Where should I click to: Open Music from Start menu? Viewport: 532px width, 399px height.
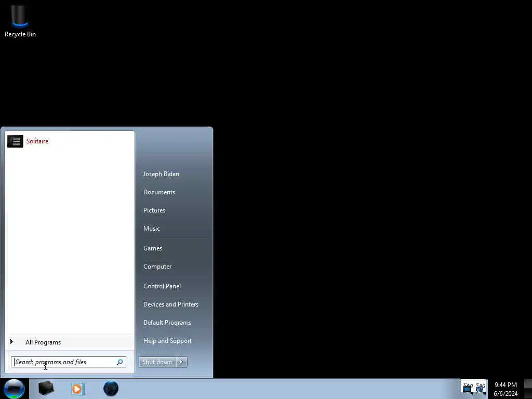[152, 229]
